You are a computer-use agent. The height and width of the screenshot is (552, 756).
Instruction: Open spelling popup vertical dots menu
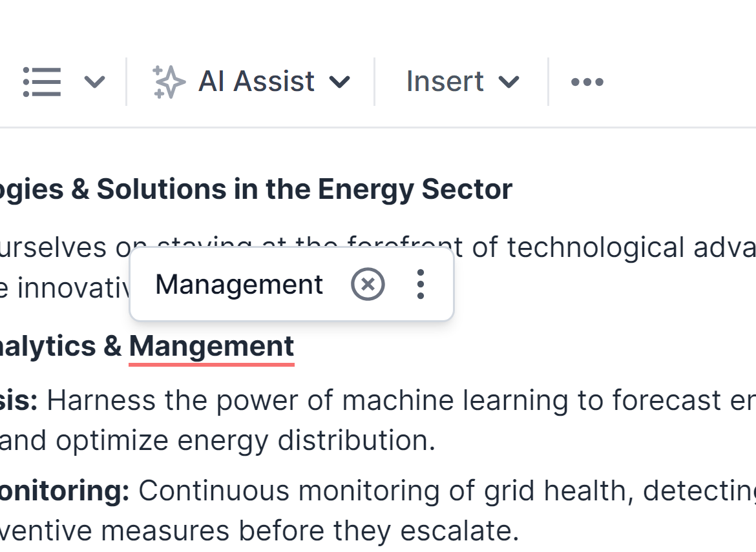point(421,285)
